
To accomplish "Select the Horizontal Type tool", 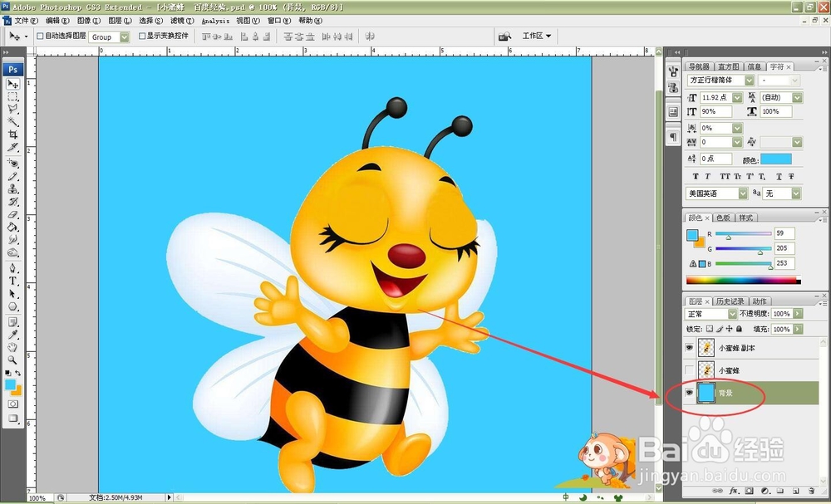I will pos(13,281).
